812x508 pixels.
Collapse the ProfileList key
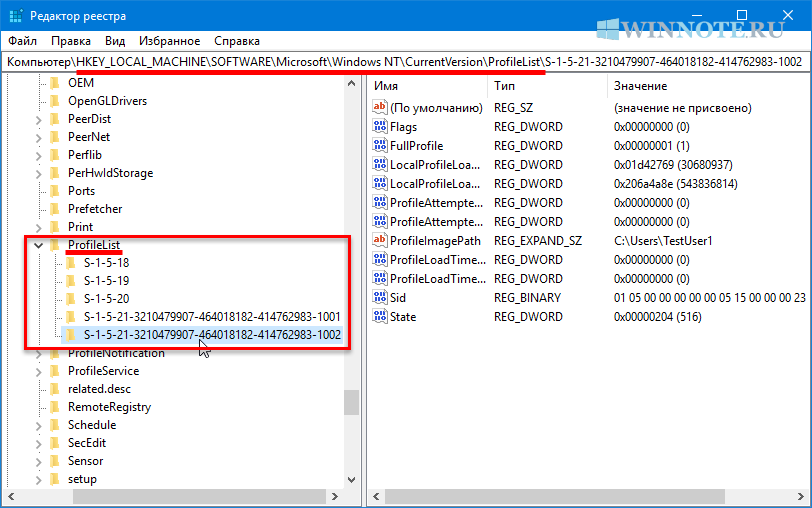point(38,245)
